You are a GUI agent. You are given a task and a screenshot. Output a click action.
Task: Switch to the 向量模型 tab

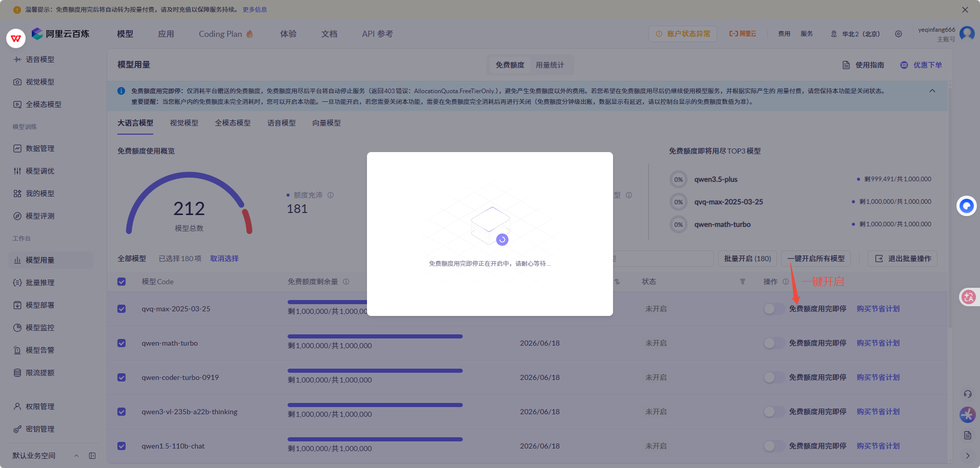point(326,123)
